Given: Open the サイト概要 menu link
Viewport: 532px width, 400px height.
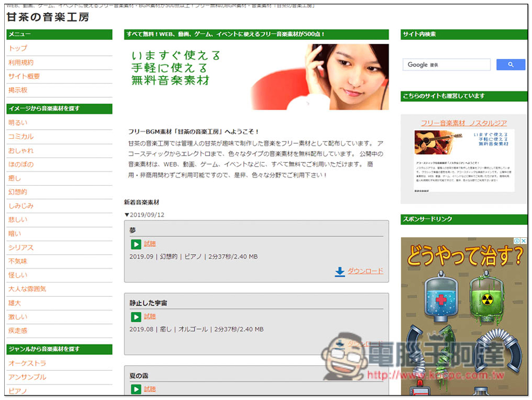Looking at the screenshot, I should click(x=24, y=76).
